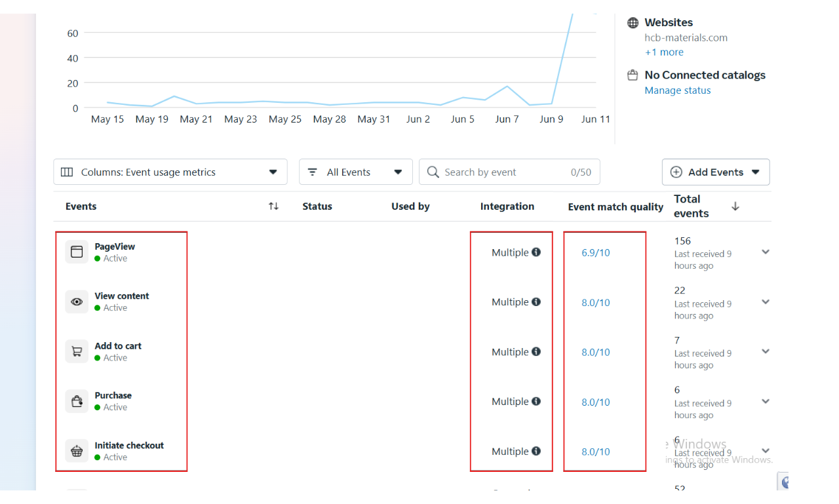Viewport: 839px width, 504px height.
Task: Click info icon beside PageView's Multiple integration
Action: point(536,252)
